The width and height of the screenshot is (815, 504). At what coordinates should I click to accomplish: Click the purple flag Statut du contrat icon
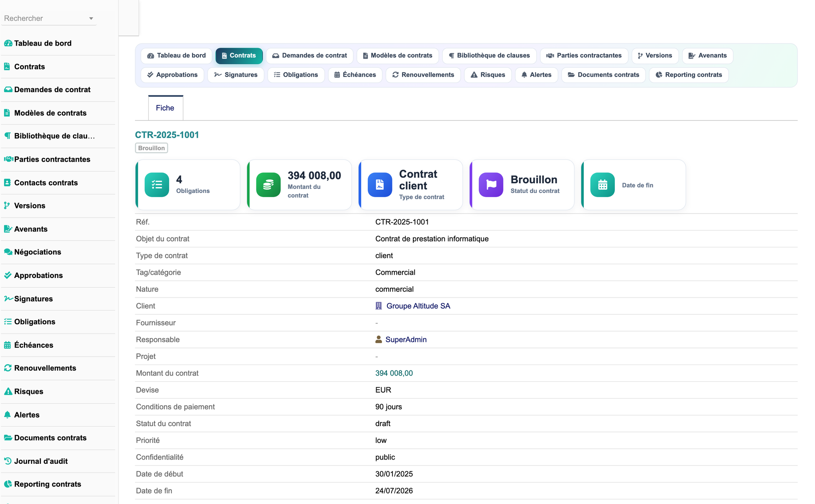(x=491, y=185)
